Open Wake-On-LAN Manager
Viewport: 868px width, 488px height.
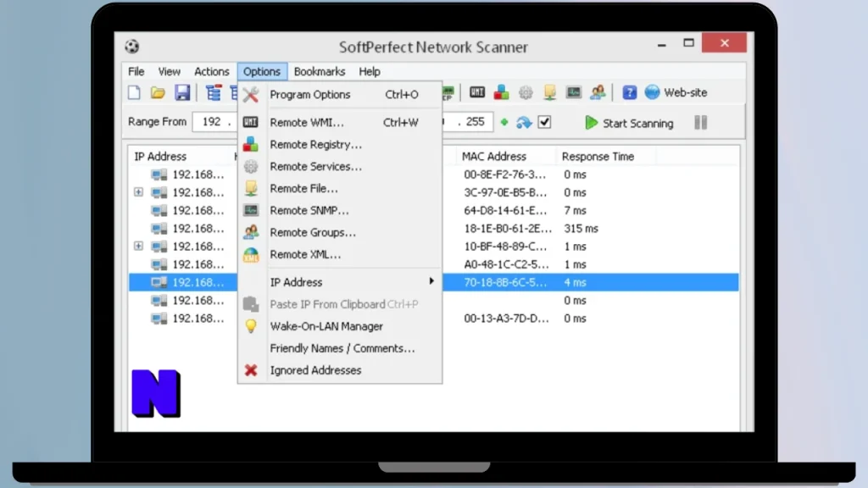point(340,326)
